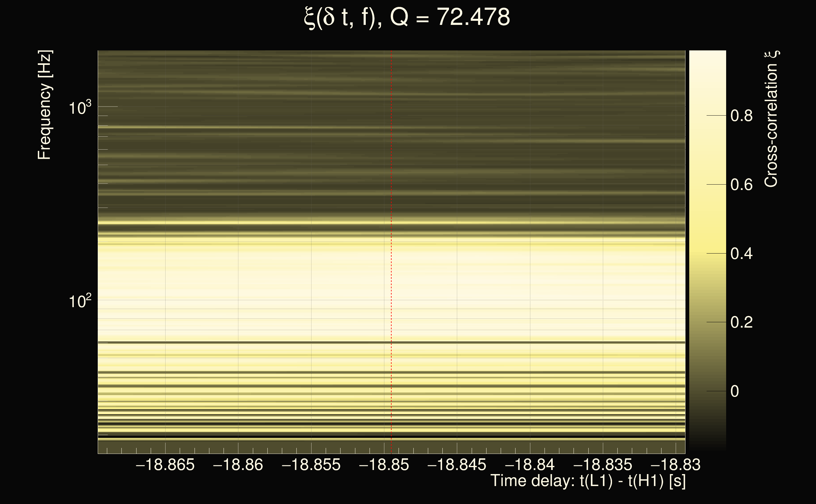Click the -18.84 time delay tick label
816x504 pixels.
[x=530, y=465]
